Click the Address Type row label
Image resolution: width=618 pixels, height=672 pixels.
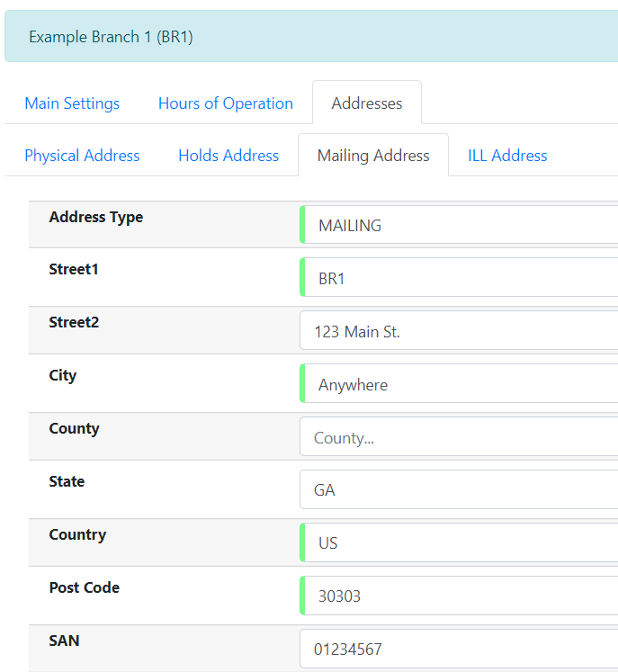(x=95, y=217)
